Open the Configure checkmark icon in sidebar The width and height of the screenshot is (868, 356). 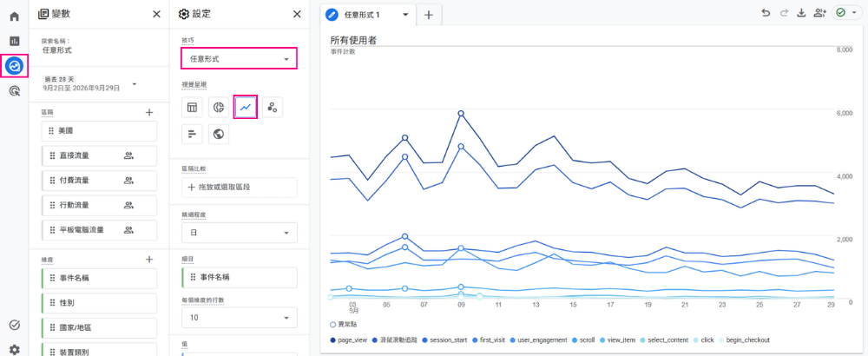point(15,325)
